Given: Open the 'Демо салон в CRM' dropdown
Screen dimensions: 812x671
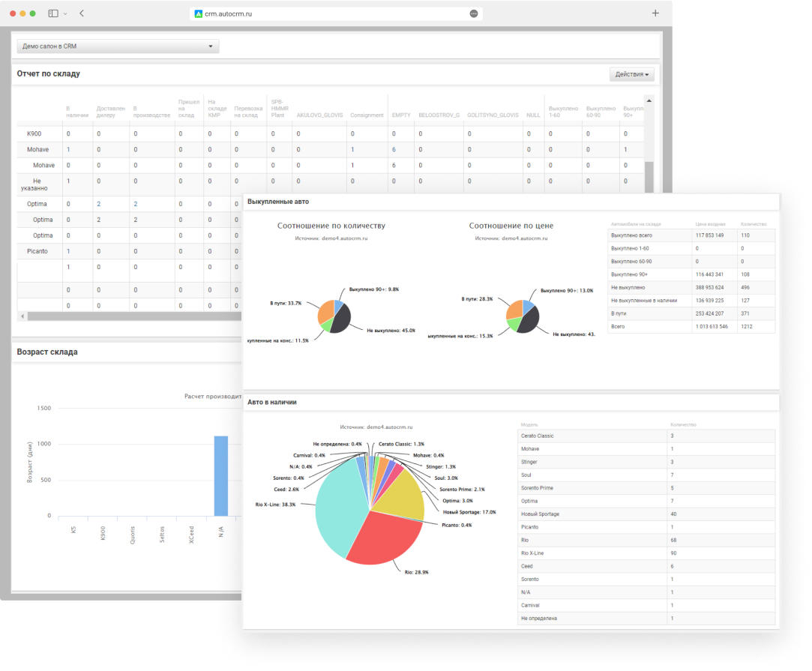Looking at the screenshot, I should [x=118, y=46].
